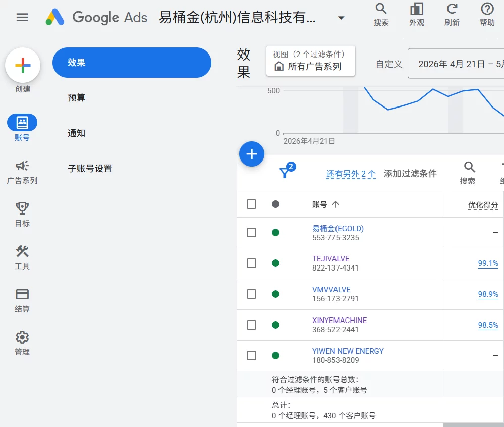Click the green status dot for YIWEN NEW ENERGY
Image resolution: width=504 pixels, height=427 pixels.
click(275, 356)
